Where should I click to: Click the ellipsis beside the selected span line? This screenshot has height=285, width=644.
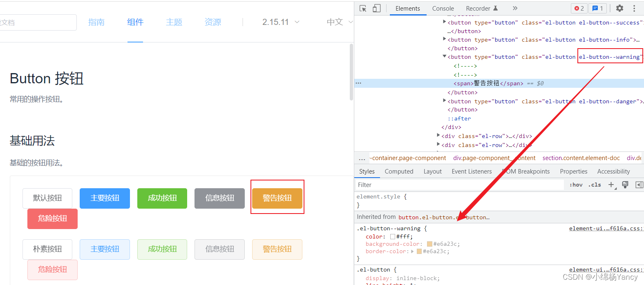pyautogui.click(x=358, y=83)
